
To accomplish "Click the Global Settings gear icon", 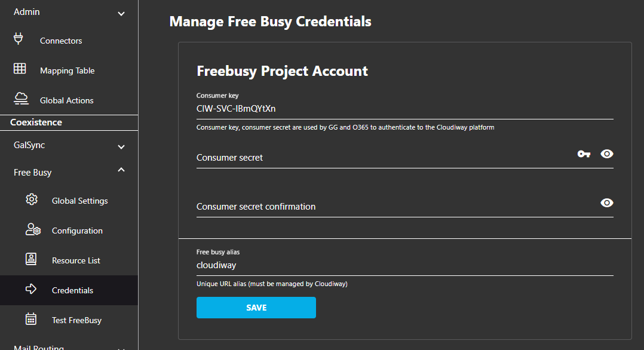I will [32, 200].
